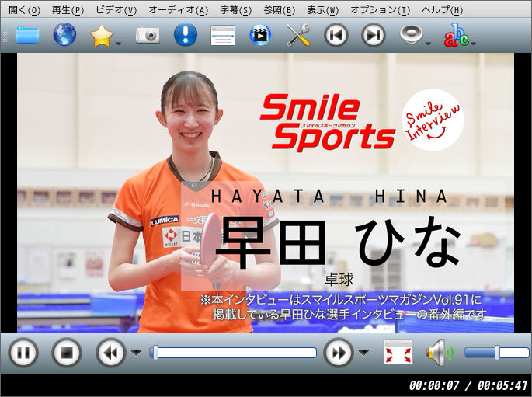This screenshot has width=532, height=397.
Task: Fast forward the video
Action: pos(339,353)
